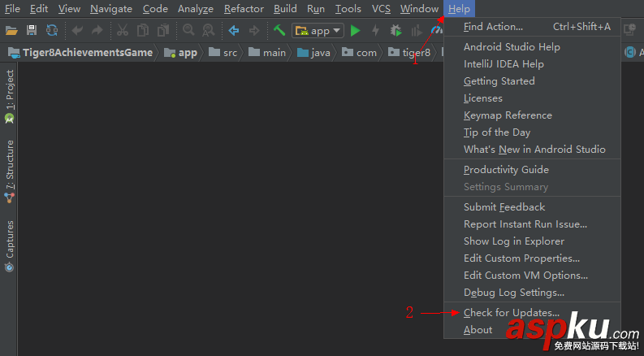Image resolution: width=644 pixels, height=356 pixels.
Task: Select src folder breadcrumb
Action: pos(223,53)
